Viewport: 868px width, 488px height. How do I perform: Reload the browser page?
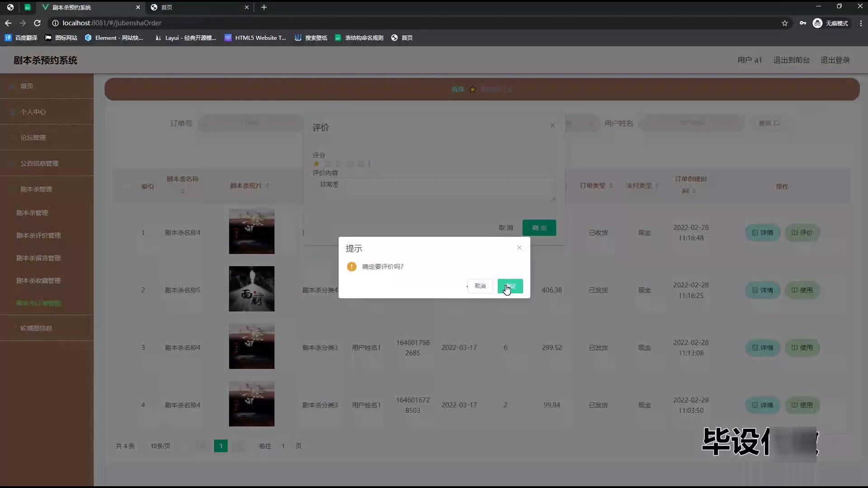[x=37, y=23]
